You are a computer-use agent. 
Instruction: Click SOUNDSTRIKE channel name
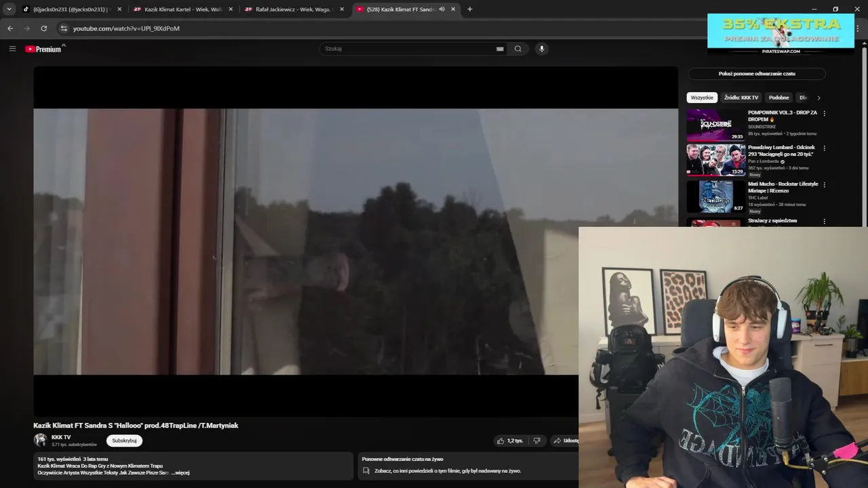762,127
